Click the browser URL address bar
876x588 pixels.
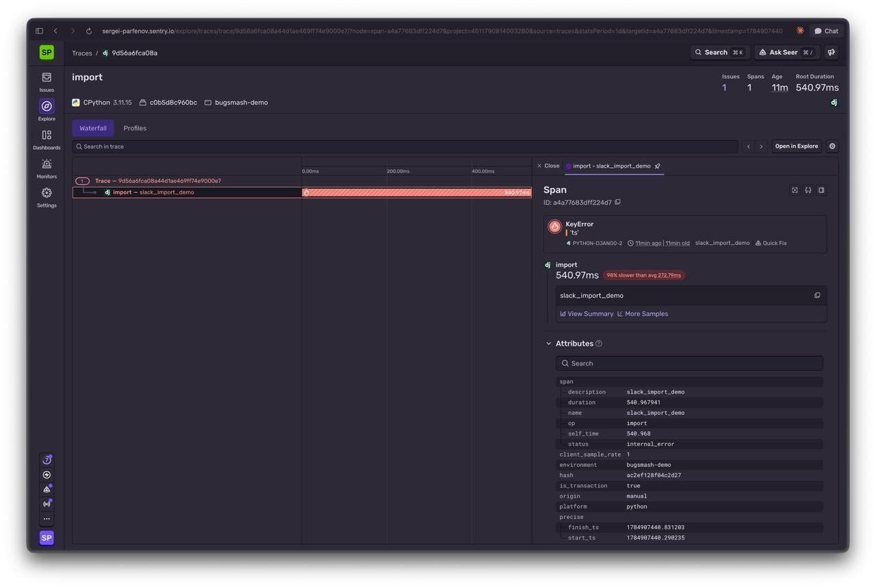pos(442,31)
